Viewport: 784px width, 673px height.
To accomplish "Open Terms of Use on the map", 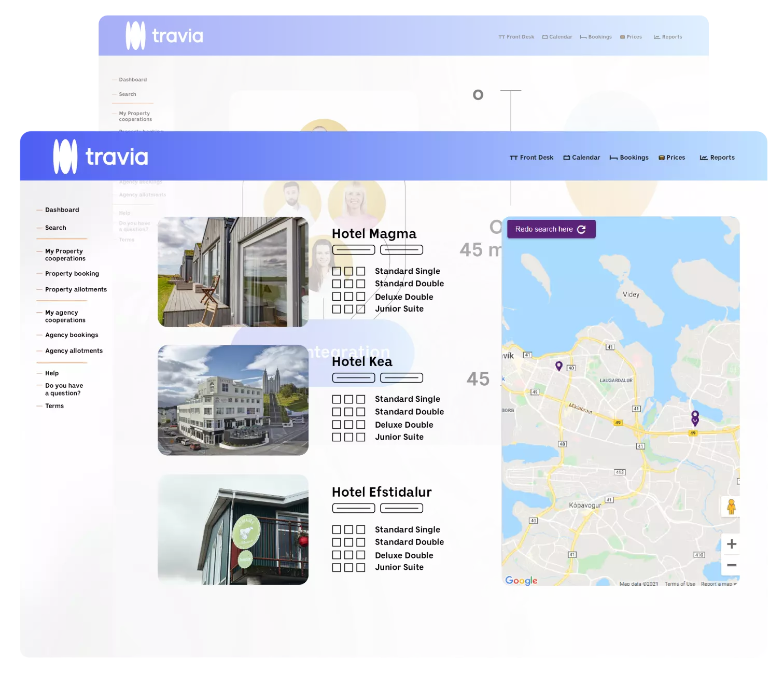I will pos(680,584).
